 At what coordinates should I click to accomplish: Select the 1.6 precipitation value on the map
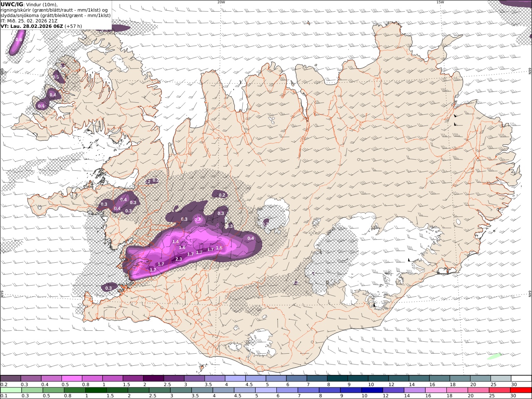[x=182, y=248]
